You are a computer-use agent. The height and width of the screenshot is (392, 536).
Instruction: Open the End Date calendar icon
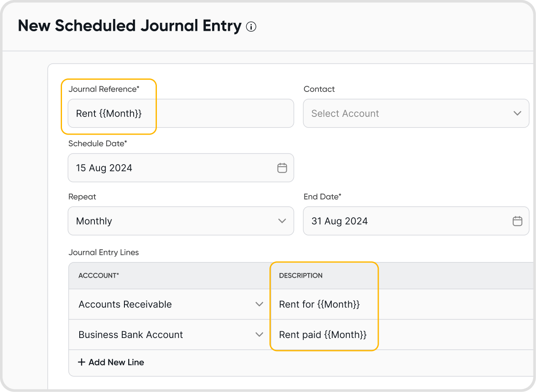517,221
